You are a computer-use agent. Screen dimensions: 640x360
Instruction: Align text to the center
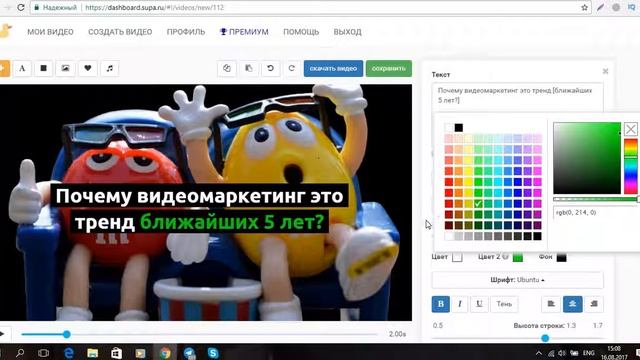pyautogui.click(x=573, y=304)
